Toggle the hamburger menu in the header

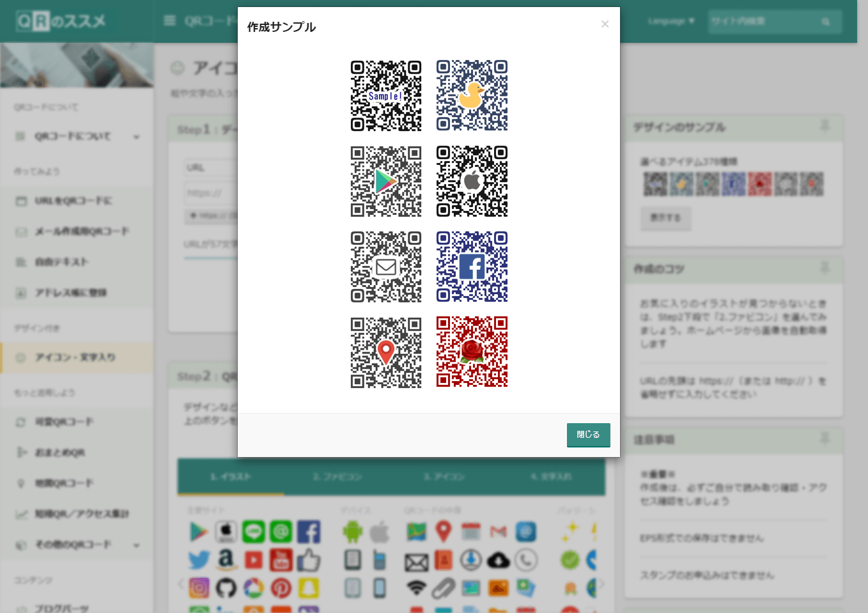pyautogui.click(x=170, y=21)
